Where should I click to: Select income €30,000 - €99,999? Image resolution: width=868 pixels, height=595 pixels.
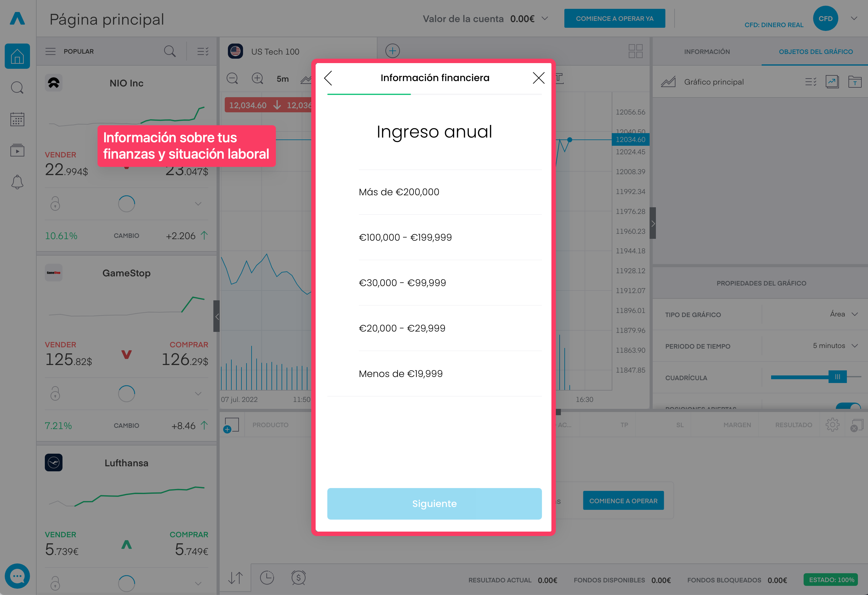(x=450, y=283)
